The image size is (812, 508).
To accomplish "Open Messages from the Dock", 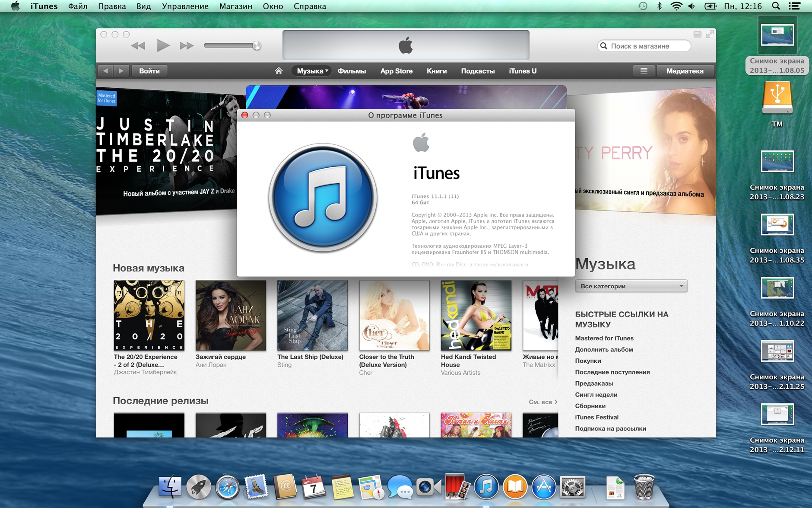I will click(400, 487).
